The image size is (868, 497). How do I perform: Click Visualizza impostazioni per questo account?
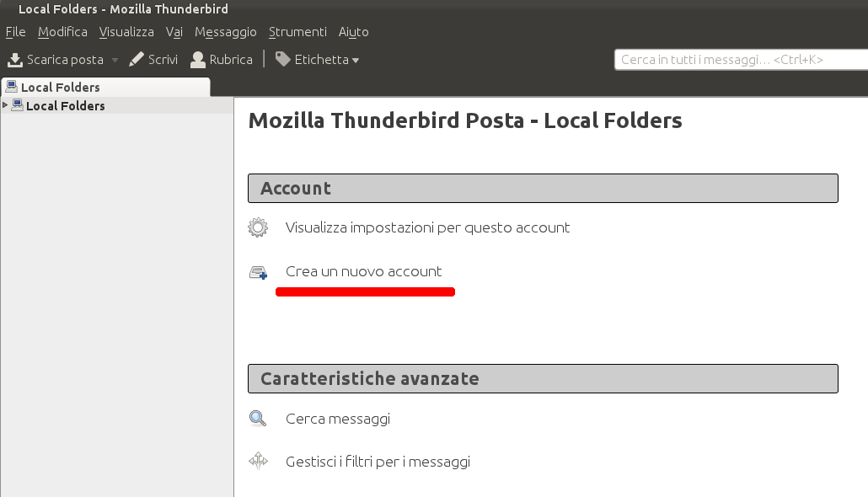coord(427,228)
